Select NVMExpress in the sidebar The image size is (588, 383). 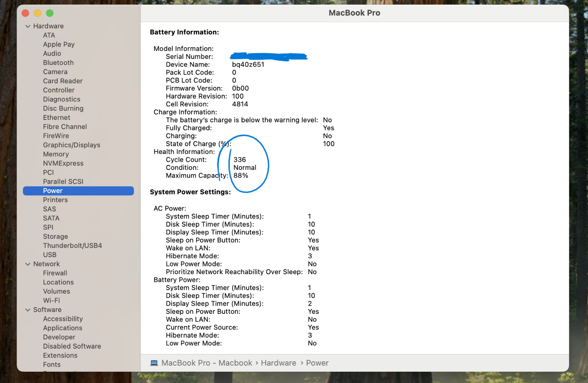[64, 163]
